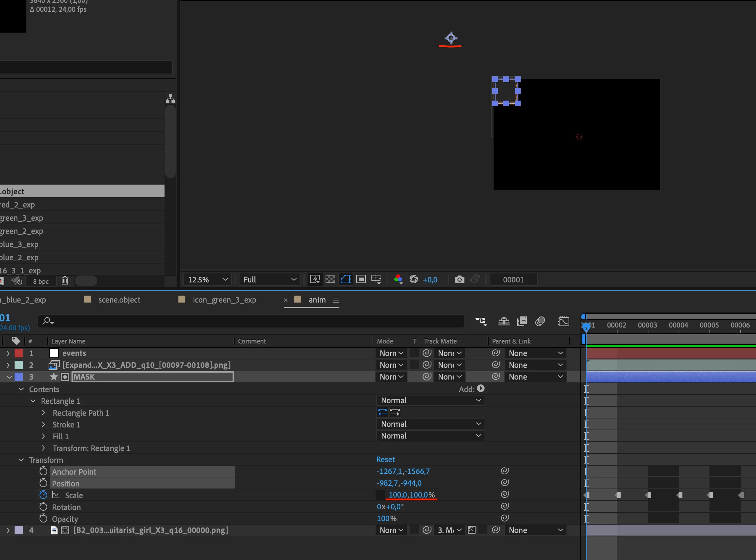Click the motion blur enable icon
756x560 pixels.
coord(540,321)
